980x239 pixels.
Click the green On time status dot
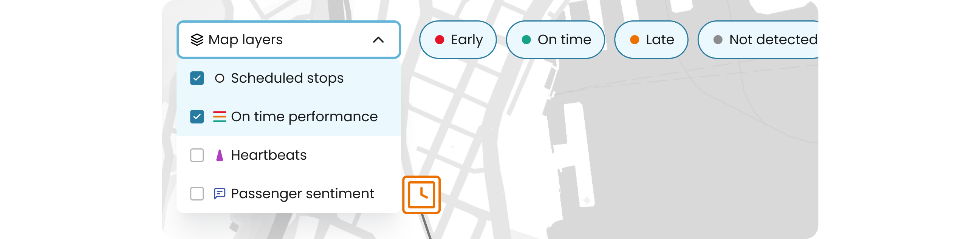(526, 40)
